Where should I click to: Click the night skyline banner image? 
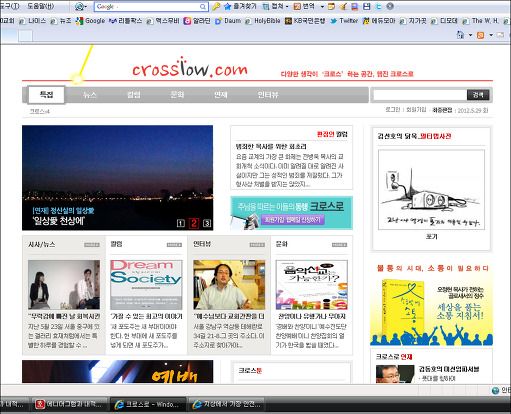[x=117, y=178]
